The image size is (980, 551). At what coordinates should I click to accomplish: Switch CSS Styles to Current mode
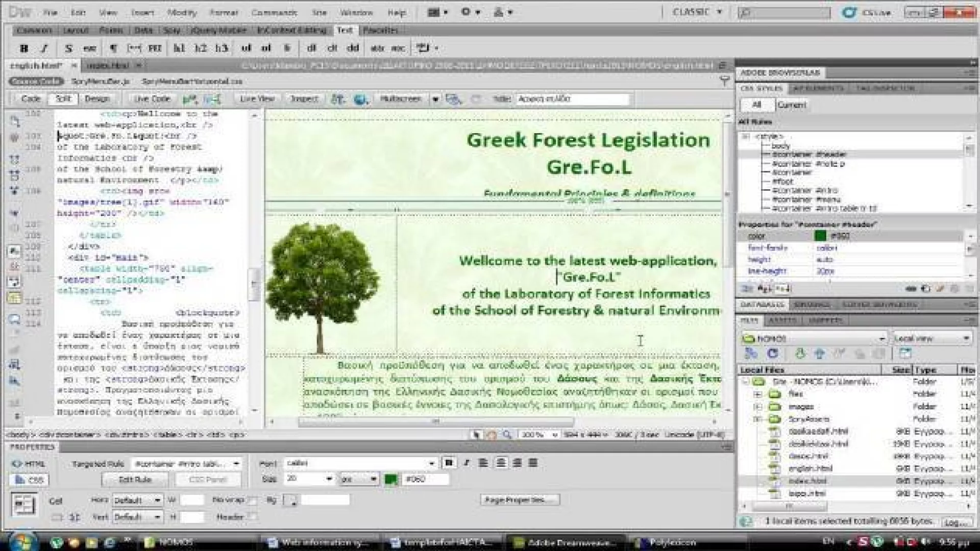click(791, 105)
